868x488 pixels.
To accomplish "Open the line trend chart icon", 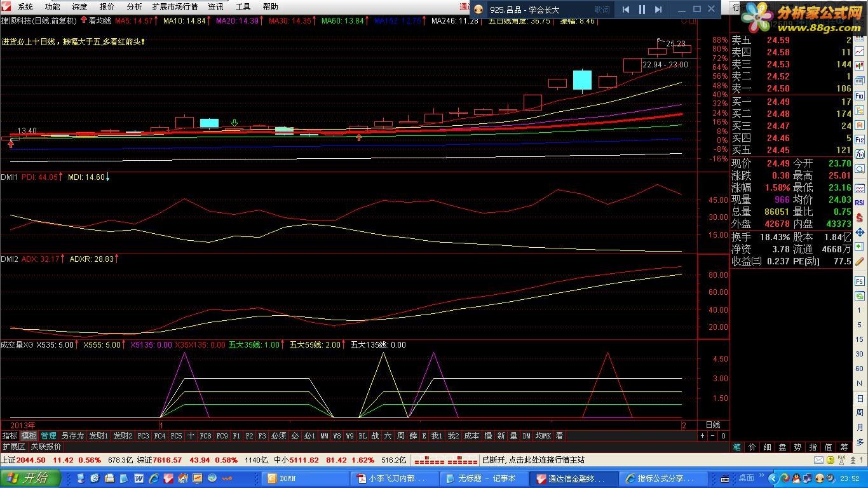I will point(860,51).
